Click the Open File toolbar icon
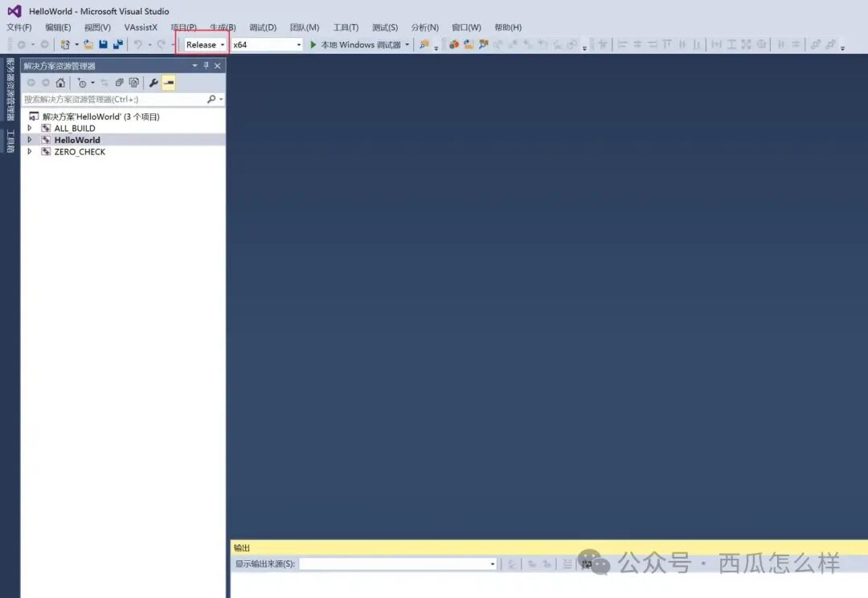The width and height of the screenshot is (868, 598). pos(88,45)
